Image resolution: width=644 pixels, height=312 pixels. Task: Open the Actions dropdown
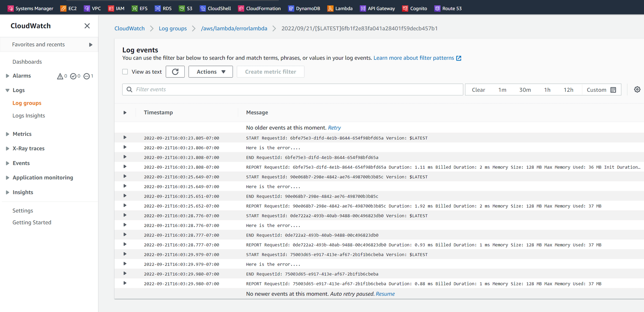tap(210, 72)
